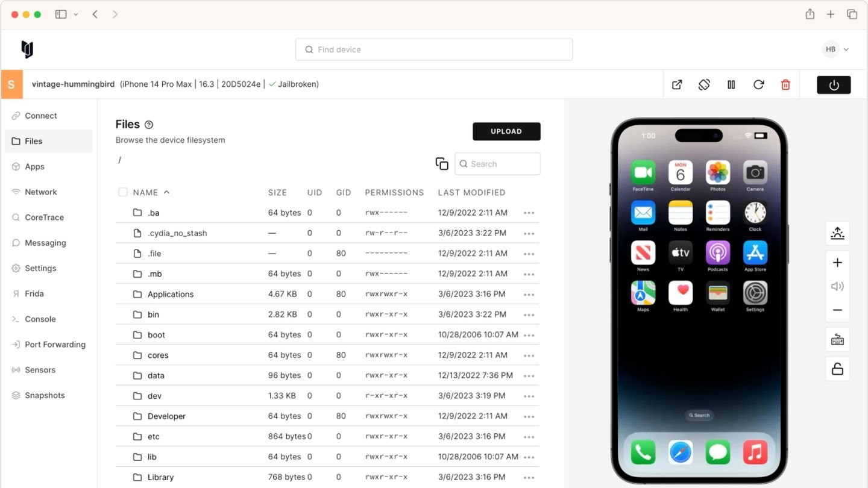Open more options for Applications row
868x488 pixels.
[x=529, y=295]
